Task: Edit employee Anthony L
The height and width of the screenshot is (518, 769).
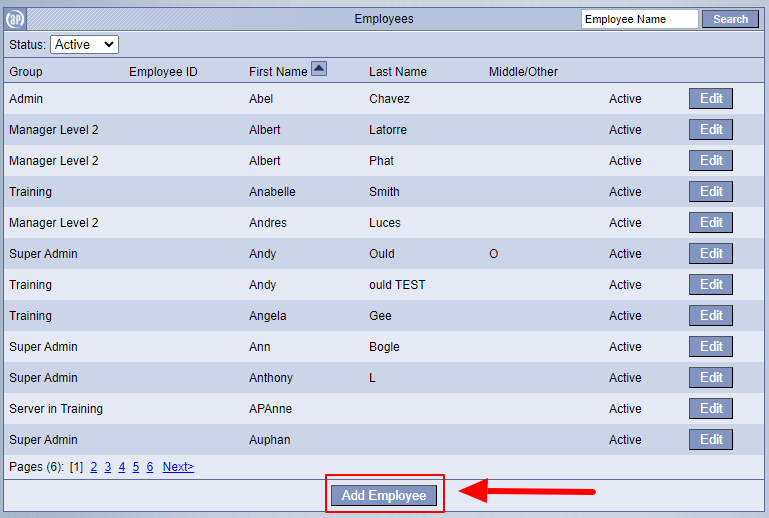Action: (x=711, y=377)
